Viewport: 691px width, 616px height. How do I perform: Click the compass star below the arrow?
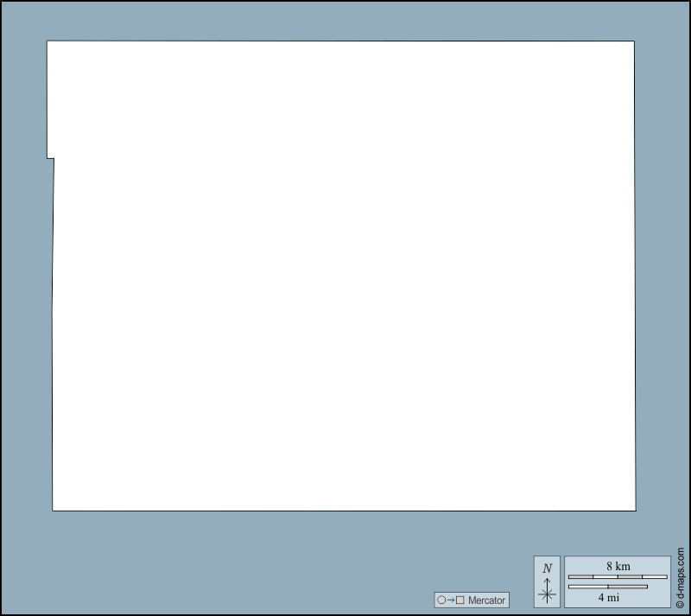547,594
